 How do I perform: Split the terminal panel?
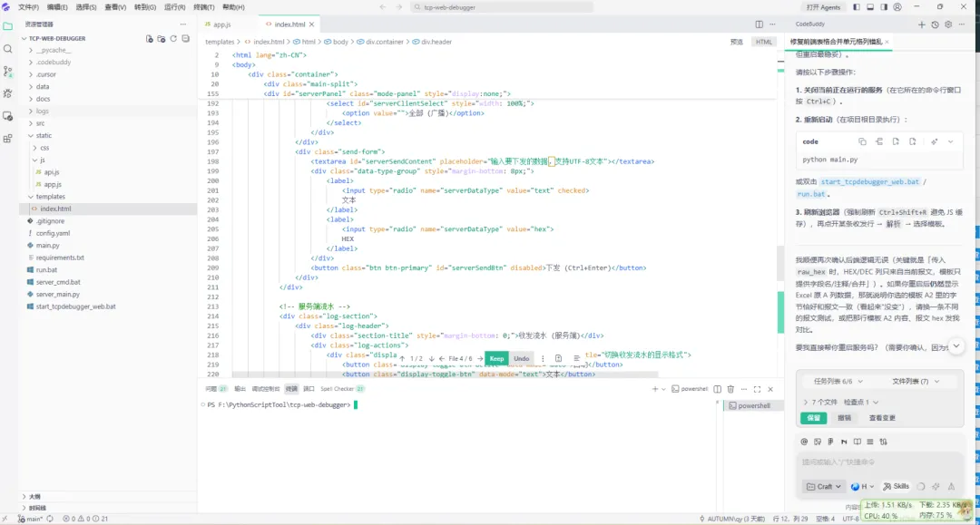click(718, 389)
